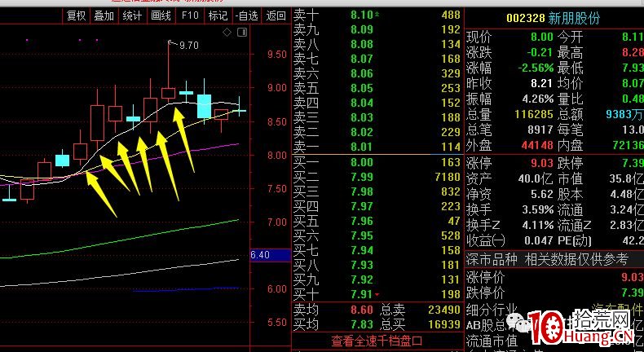Click the 标记 mark button
Viewport: 644px width, 352px height.
coord(218,16)
